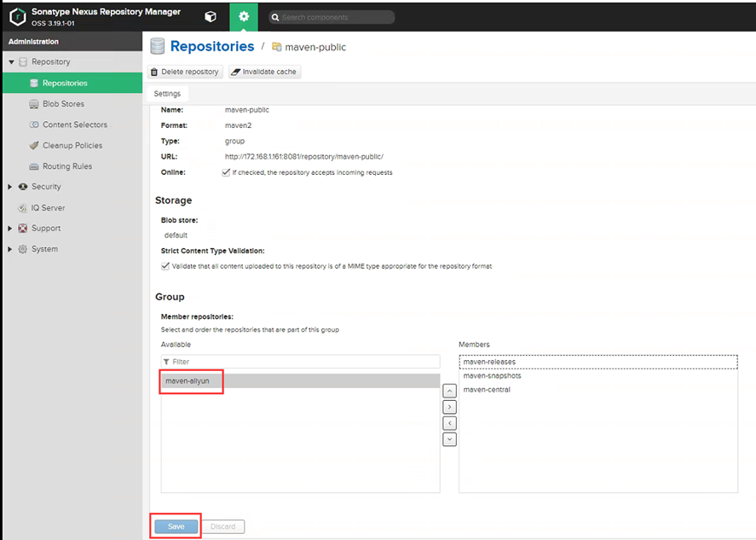This screenshot has width=756, height=540.
Task: Click the Delete repository button
Action: pos(185,72)
